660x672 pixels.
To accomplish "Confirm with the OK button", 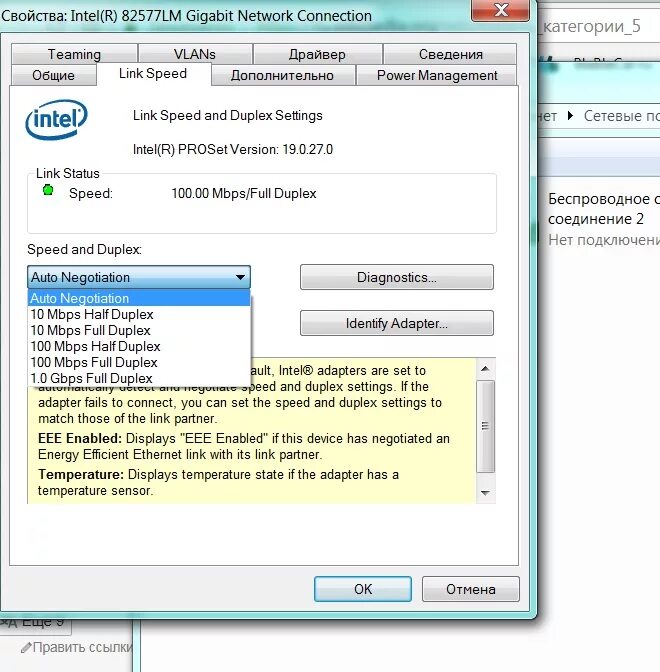I will 363,589.
